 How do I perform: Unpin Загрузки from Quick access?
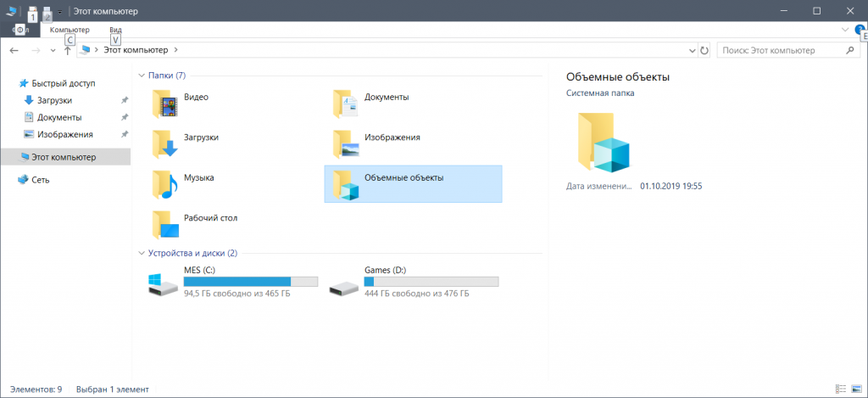(125, 100)
